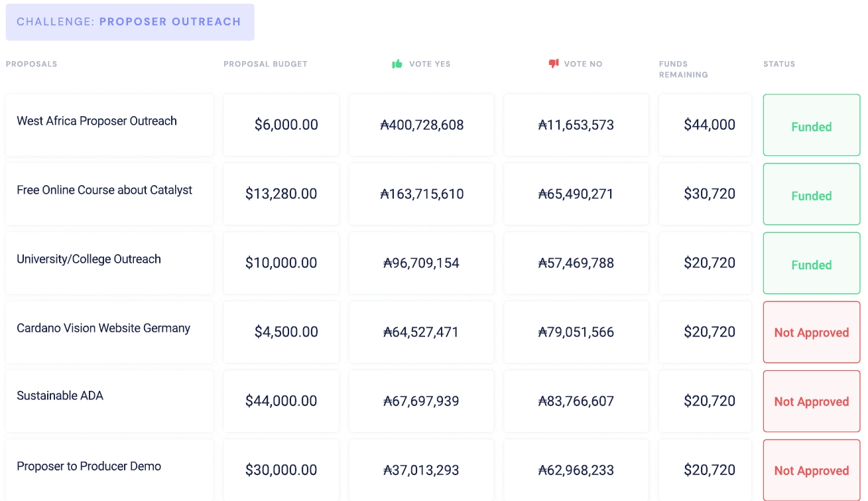Viewport: 868px width, 501px height.
Task: Click the Status column header
Action: pyautogui.click(x=778, y=64)
